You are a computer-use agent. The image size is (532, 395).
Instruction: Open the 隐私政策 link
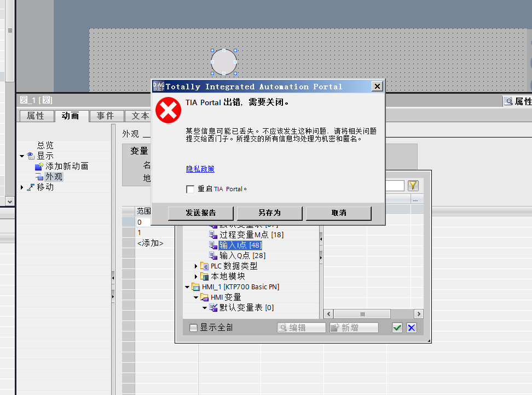[x=200, y=169]
